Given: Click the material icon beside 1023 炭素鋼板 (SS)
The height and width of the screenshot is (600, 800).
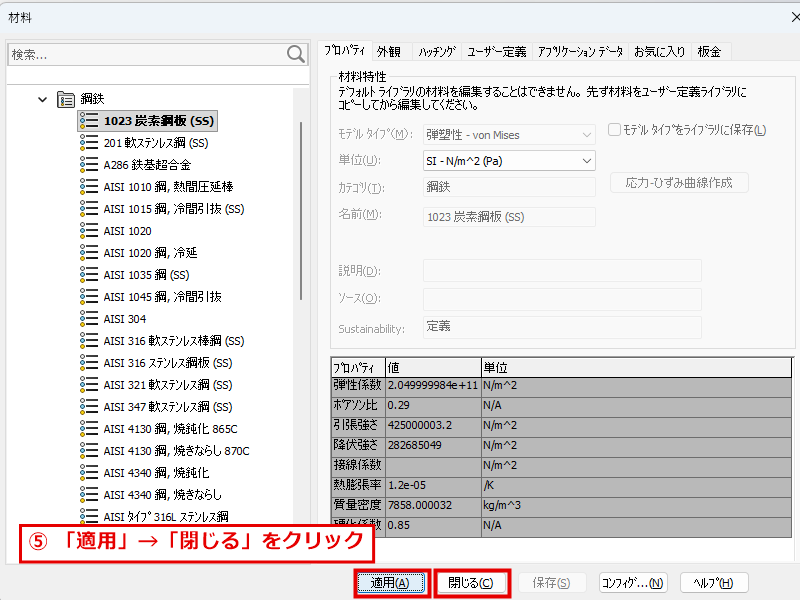Looking at the screenshot, I should click(89, 121).
